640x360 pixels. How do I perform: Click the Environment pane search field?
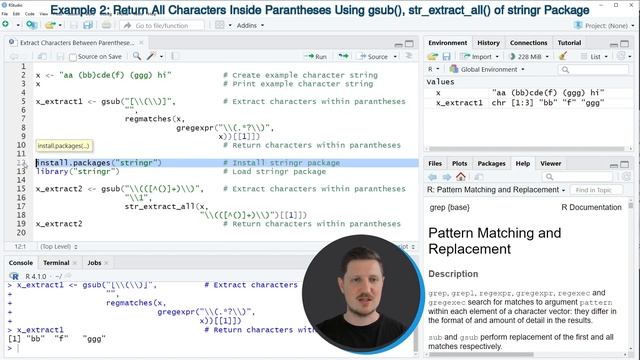click(x=593, y=70)
